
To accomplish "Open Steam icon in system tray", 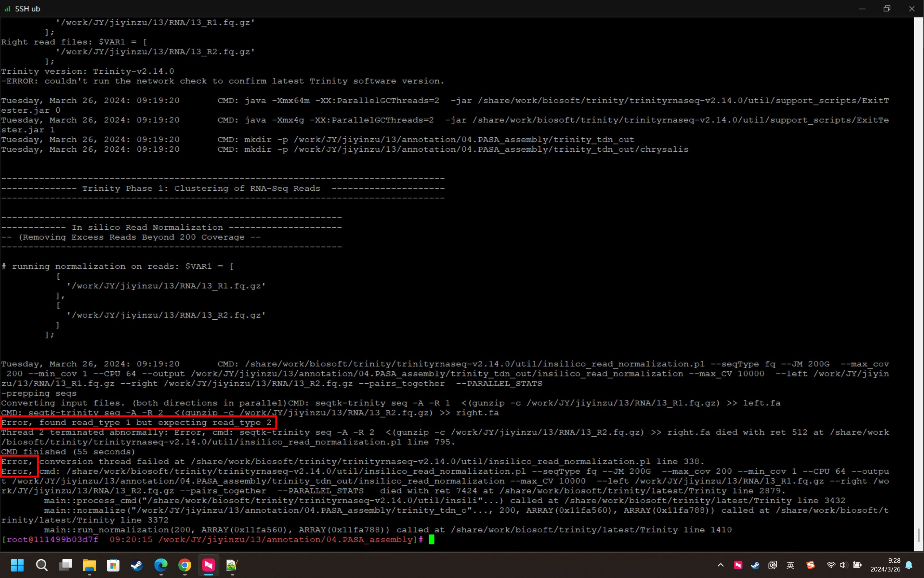I will 755,565.
